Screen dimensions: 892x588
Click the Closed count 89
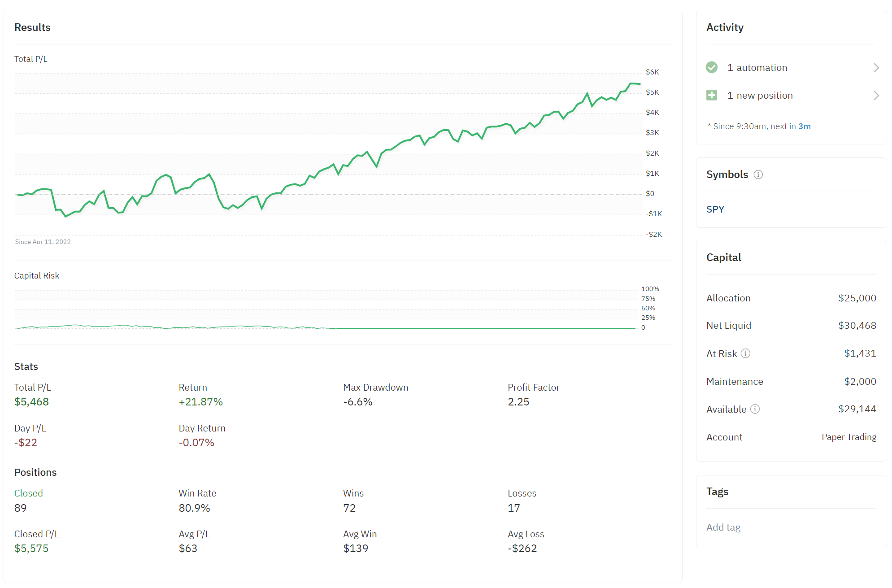(20, 508)
